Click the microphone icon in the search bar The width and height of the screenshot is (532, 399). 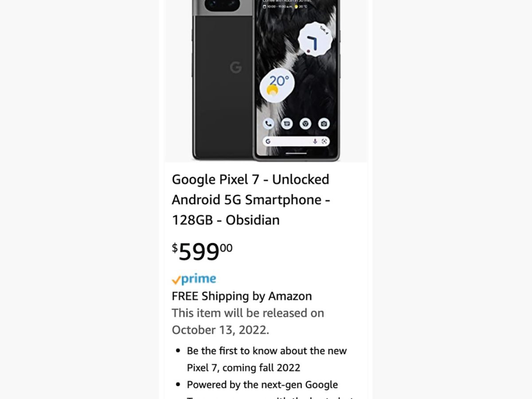pos(315,141)
